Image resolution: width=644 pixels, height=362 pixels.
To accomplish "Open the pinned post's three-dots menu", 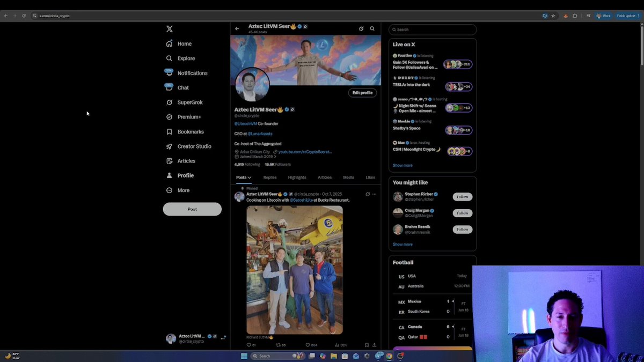I will (375, 194).
